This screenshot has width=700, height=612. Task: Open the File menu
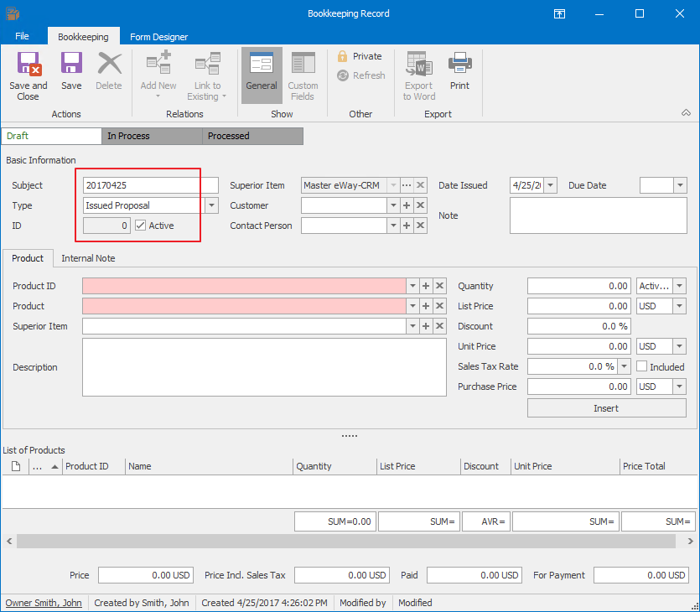click(x=22, y=36)
